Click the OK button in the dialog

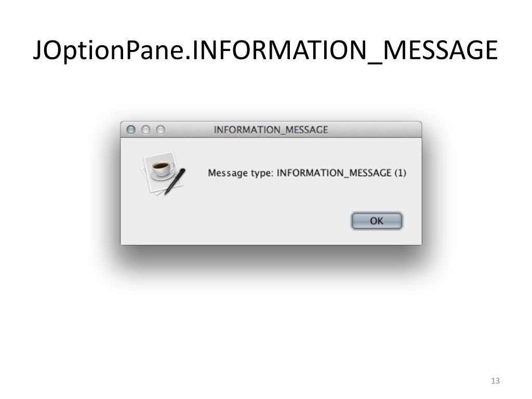click(377, 221)
